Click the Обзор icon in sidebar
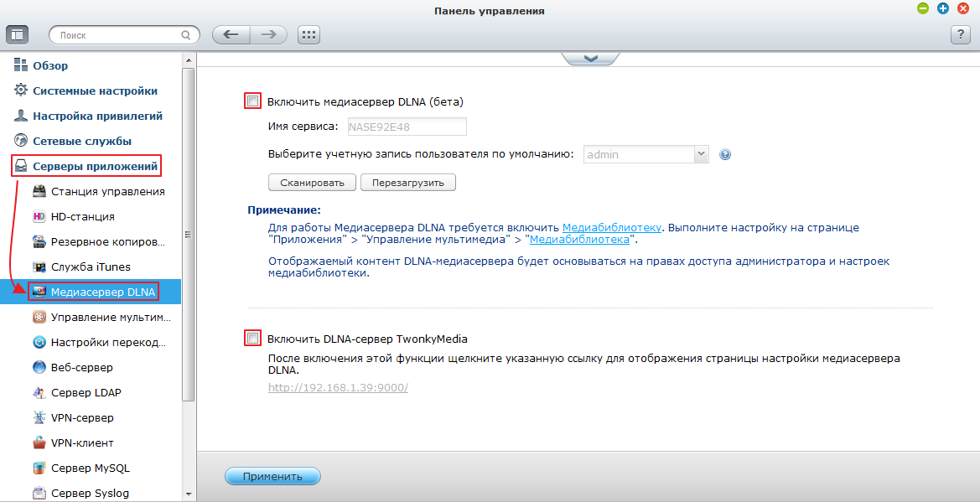Screen dimensions: 980x502 [x=21, y=65]
